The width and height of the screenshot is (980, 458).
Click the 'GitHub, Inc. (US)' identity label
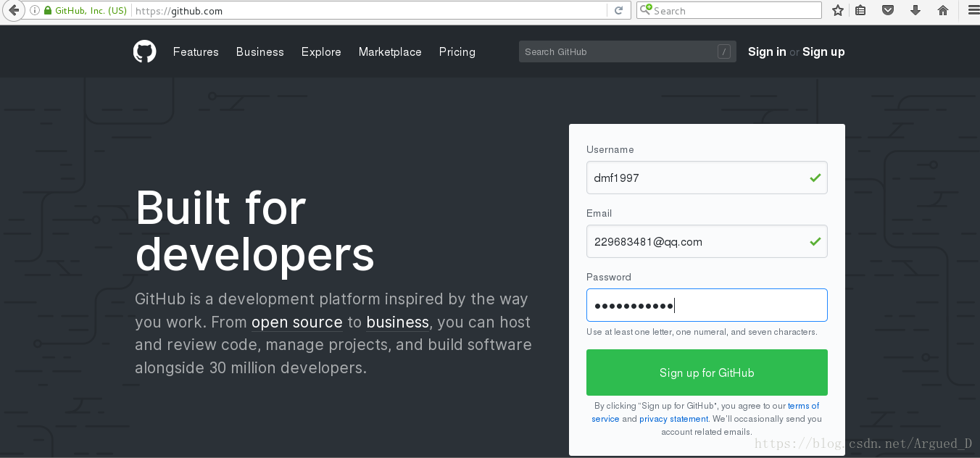tap(91, 11)
